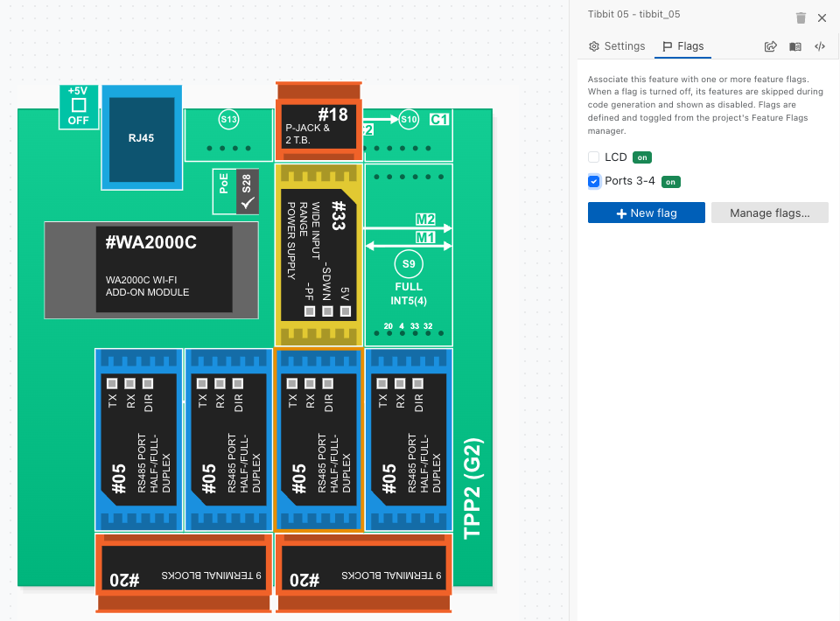
Task: Toggle the PoE S28 checkmark
Action: pos(247,192)
